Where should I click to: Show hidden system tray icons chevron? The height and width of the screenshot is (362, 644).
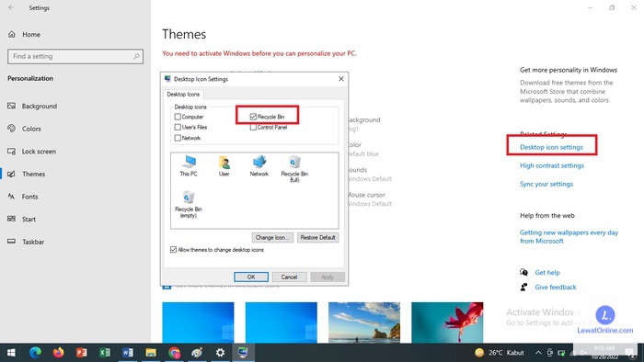pyautogui.click(x=538, y=353)
